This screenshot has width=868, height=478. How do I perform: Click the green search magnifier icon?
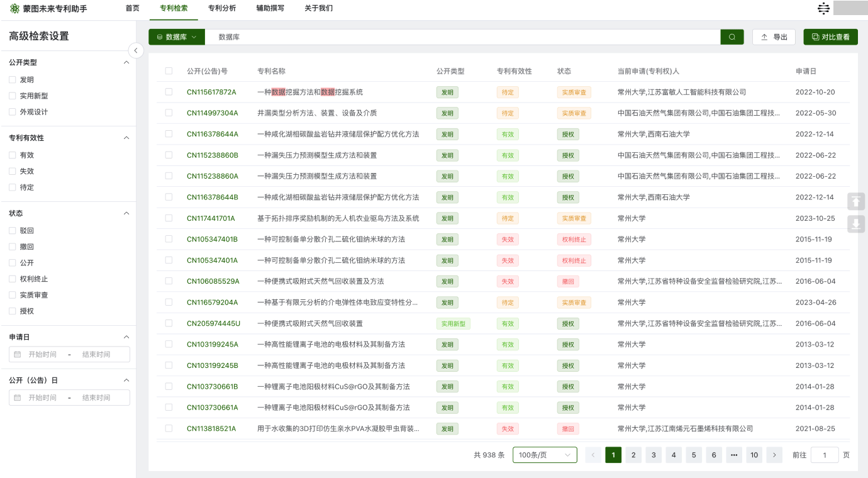point(732,37)
